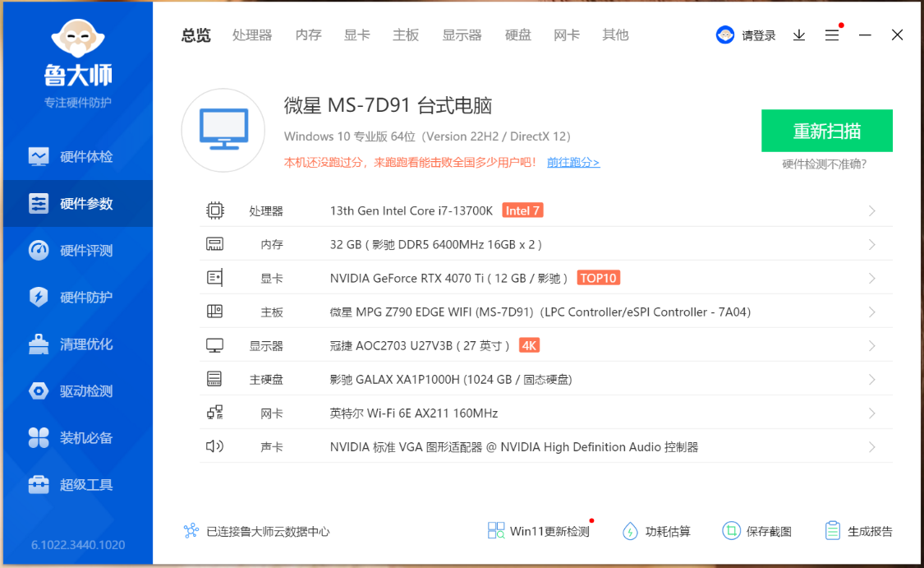The height and width of the screenshot is (568, 924).
Task: Click the desktop computer icon
Action: click(x=223, y=130)
